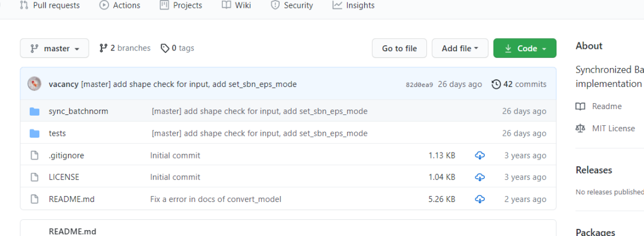644x236 pixels.
Task: Click the Go to file button
Action: point(399,48)
